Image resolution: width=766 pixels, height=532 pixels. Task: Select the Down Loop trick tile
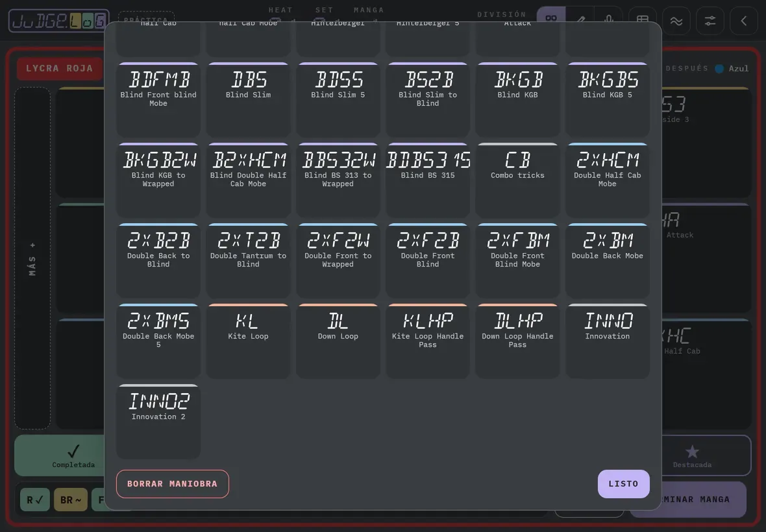point(338,341)
